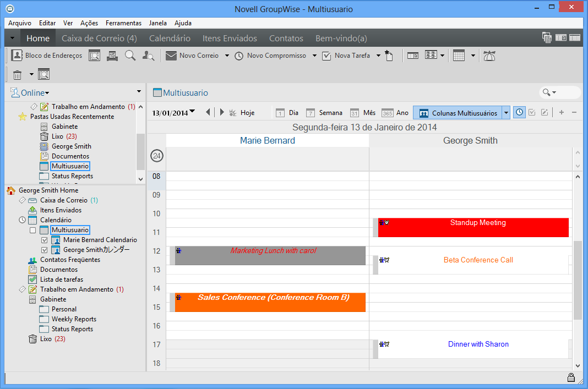Go to next day arrow
This screenshot has width=588, height=389.
[x=222, y=112]
